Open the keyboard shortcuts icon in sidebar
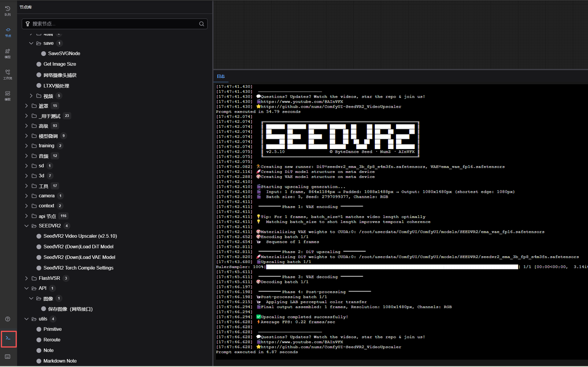This screenshot has height=367, width=588. (8, 356)
